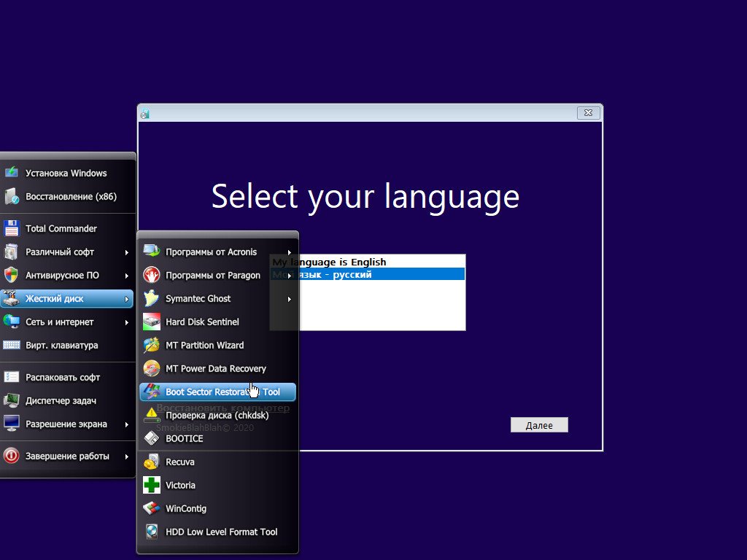Click the Total Commander floppy icon
Image resolution: width=747 pixels, height=560 pixels.
coord(12,228)
